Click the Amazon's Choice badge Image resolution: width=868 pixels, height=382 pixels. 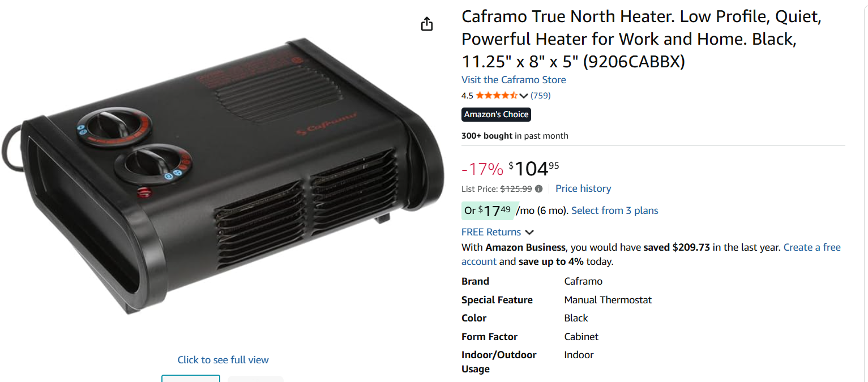tap(496, 114)
